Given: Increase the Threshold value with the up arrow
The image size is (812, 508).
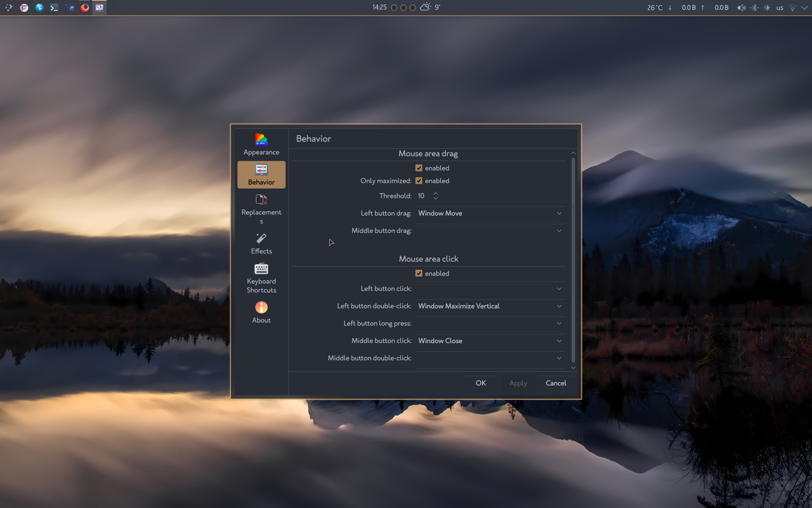Looking at the screenshot, I should [x=436, y=193].
